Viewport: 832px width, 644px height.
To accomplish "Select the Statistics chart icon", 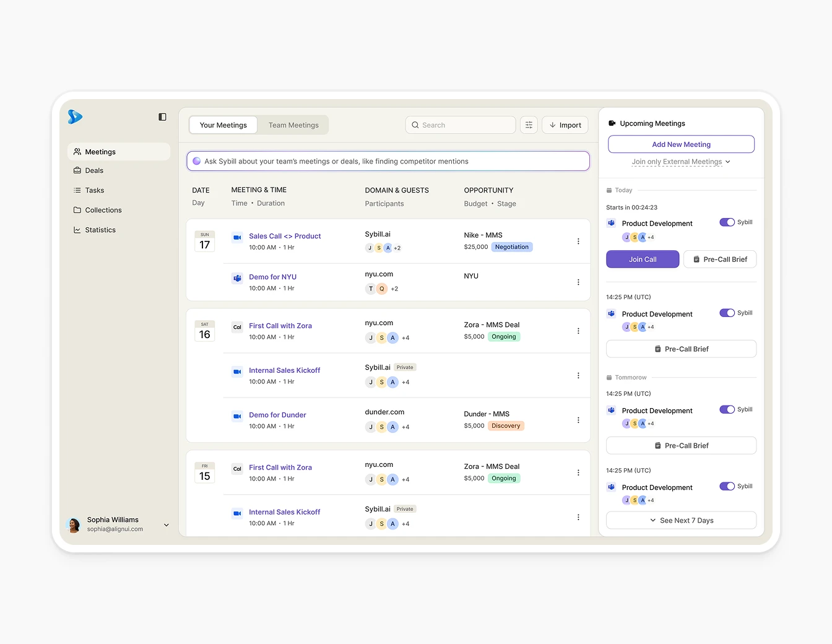I will coord(77,230).
